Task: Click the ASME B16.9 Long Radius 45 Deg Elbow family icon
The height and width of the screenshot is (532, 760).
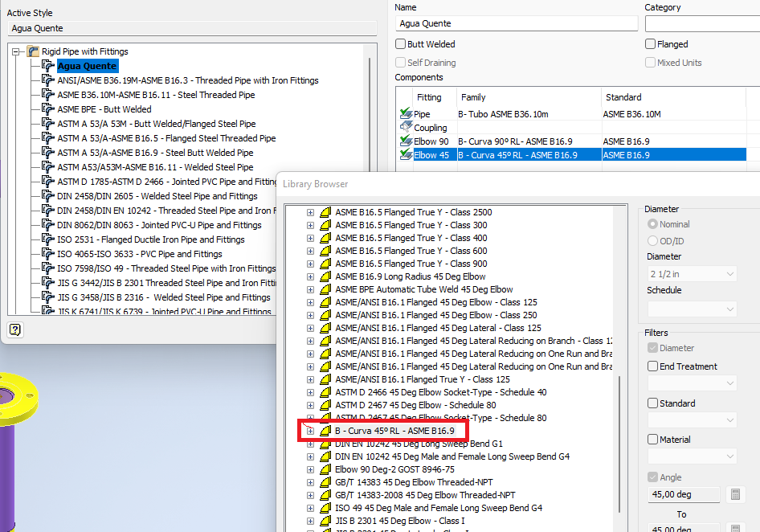Action: coord(325,276)
